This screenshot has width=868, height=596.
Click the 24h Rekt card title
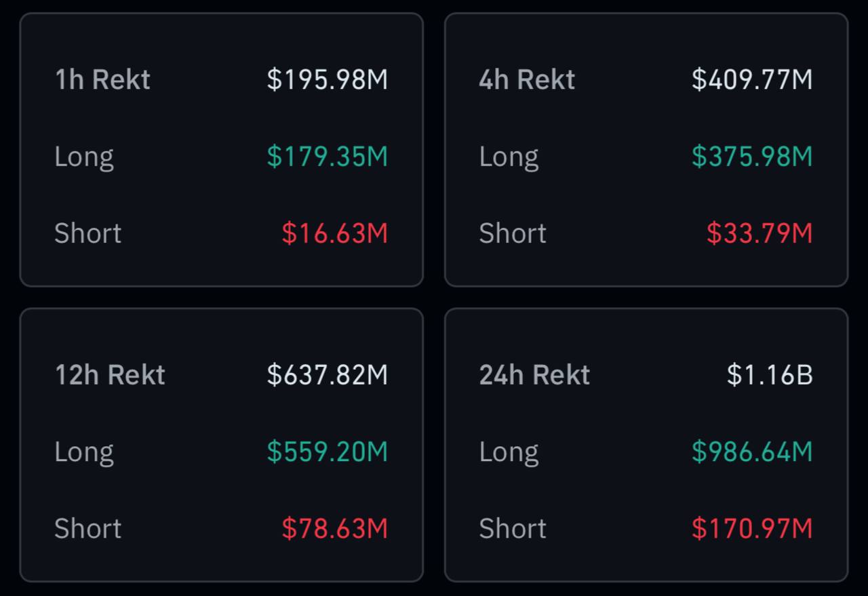(x=534, y=375)
